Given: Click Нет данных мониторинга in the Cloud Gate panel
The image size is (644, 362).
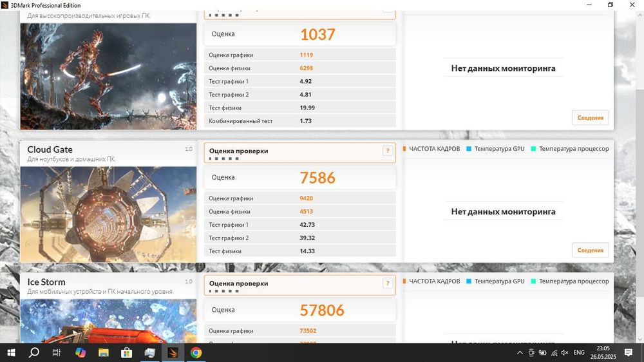Looking at the screenshot, I should click(503, 212).
